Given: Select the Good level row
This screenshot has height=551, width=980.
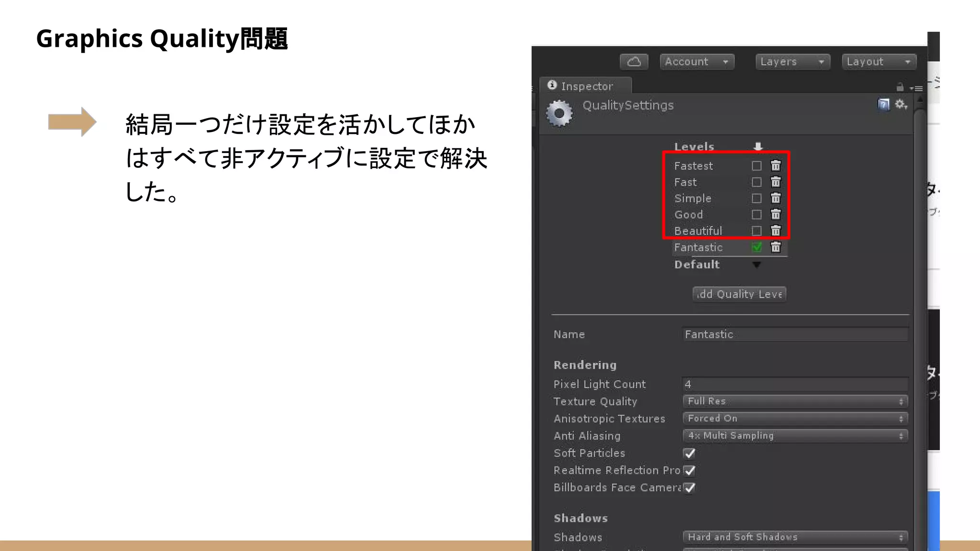Looking at the screenshot, I should pos(729,215).
